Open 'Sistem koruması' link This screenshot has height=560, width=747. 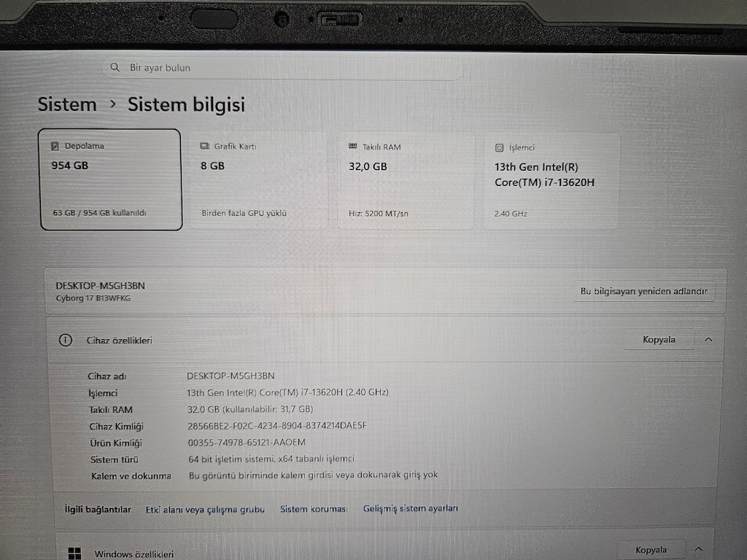[314, 509]
